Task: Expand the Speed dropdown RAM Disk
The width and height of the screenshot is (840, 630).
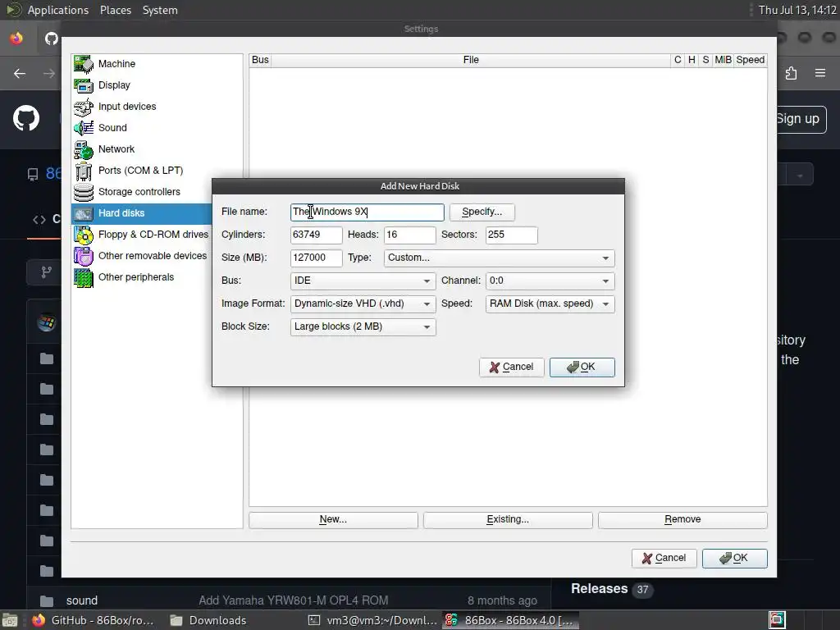Action: pyautogui.click(x=550, y=304)
